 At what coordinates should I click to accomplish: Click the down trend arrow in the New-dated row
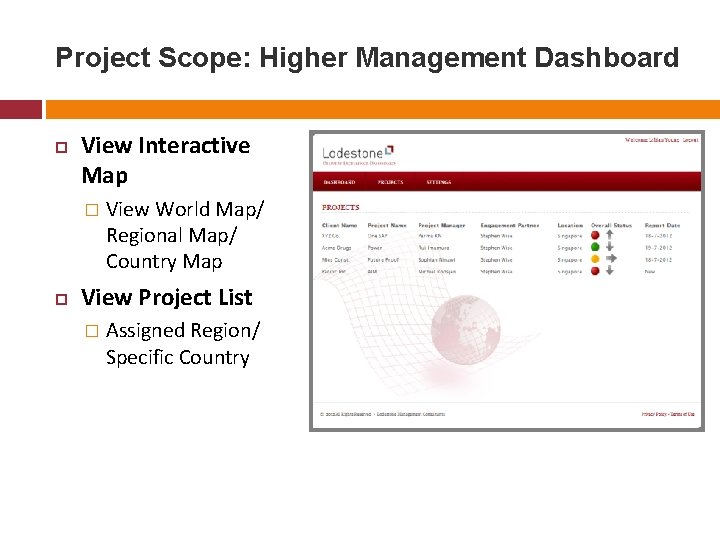pos(610,270)
